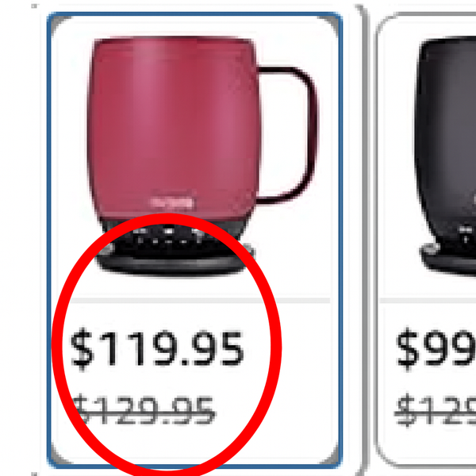Click the $119.95 price on red mug
476x476 pixels.
pos(157,350)
